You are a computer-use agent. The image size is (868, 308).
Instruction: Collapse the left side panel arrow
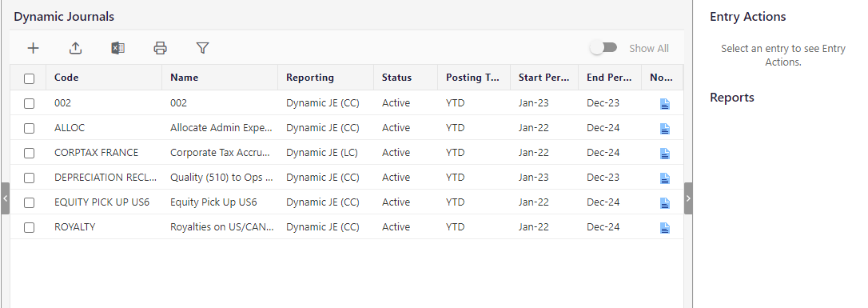(x=5, y=198)
